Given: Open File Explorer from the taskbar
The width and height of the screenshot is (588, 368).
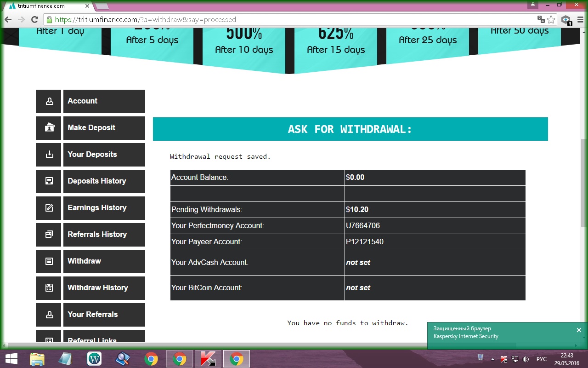Looking at the screenshot, I should pos(37,359).
